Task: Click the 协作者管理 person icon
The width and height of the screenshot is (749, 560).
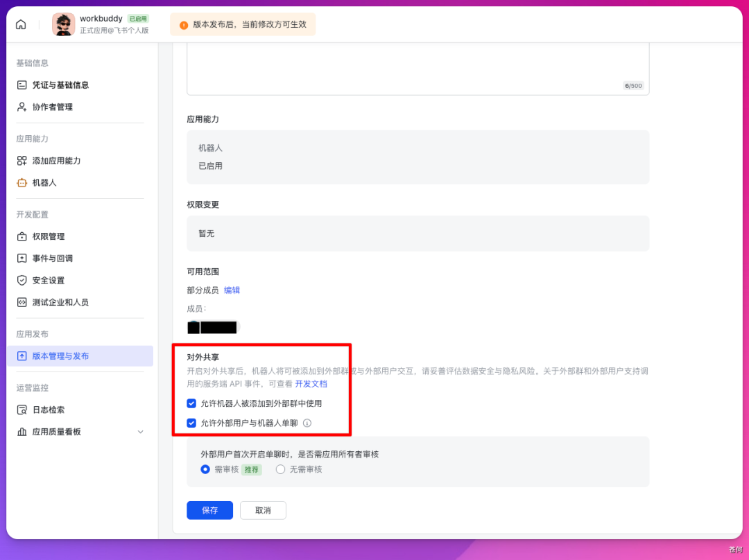Action: [22, 107]
